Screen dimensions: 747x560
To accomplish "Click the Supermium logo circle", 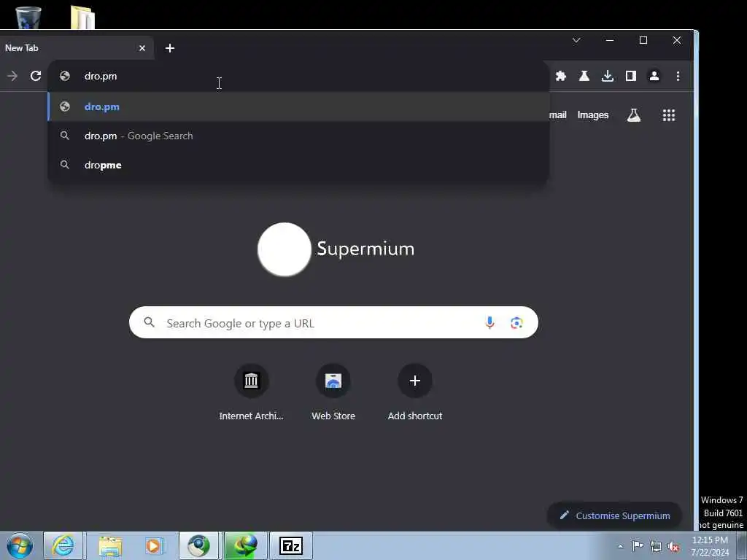I will click(285, 249).
